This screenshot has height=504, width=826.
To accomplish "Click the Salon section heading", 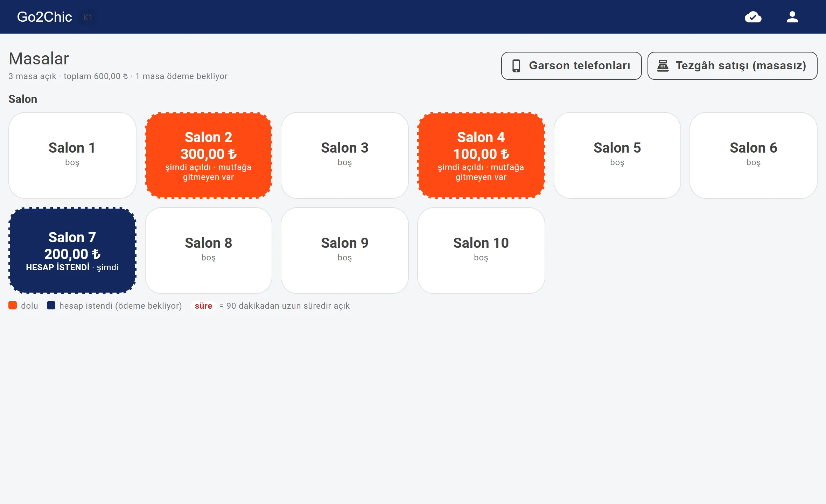I will [23, 99].
